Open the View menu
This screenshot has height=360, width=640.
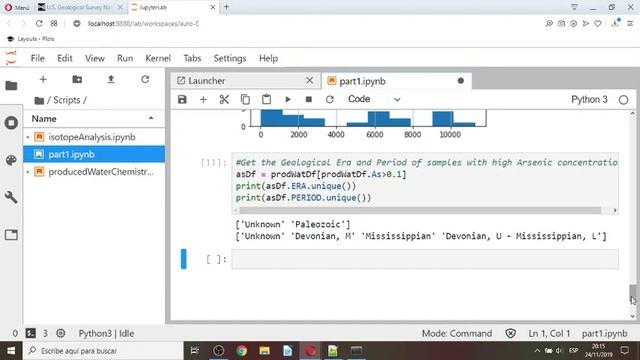point(95,58)
